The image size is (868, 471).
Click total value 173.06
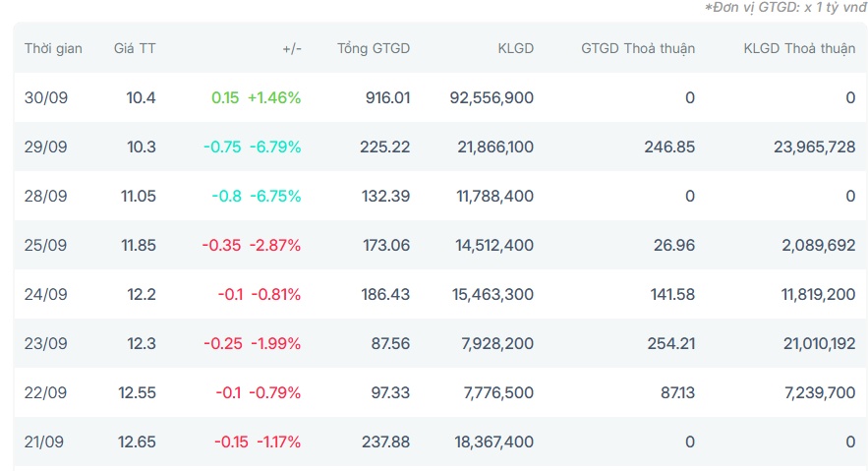(x=386, y=246)
